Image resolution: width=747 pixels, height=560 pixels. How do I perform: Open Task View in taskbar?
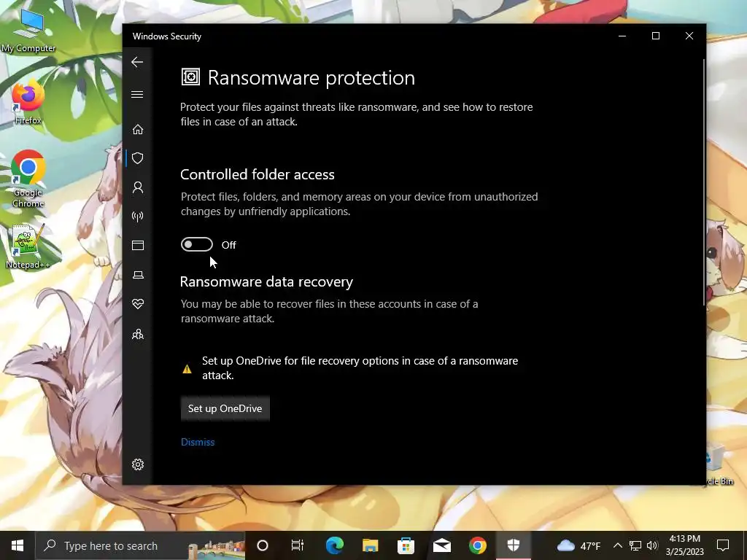tap(298, 545)
